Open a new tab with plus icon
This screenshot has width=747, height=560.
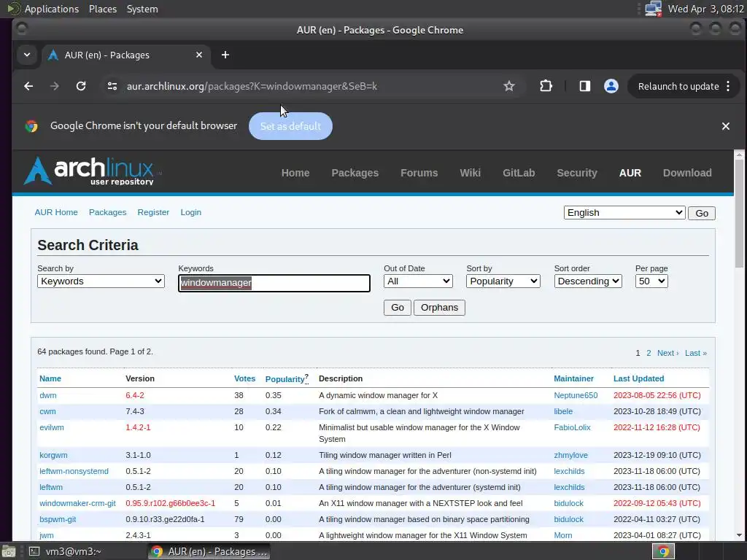(x=225, y=55)
